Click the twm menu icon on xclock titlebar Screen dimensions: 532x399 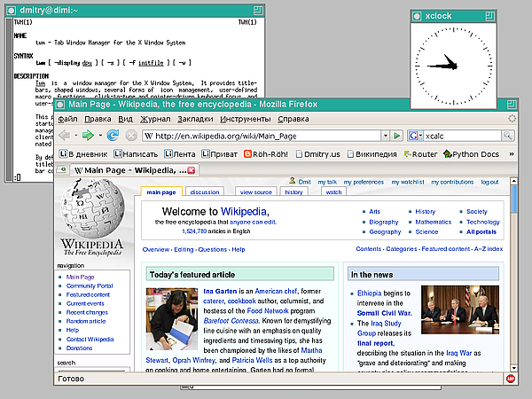click(417, 16)
